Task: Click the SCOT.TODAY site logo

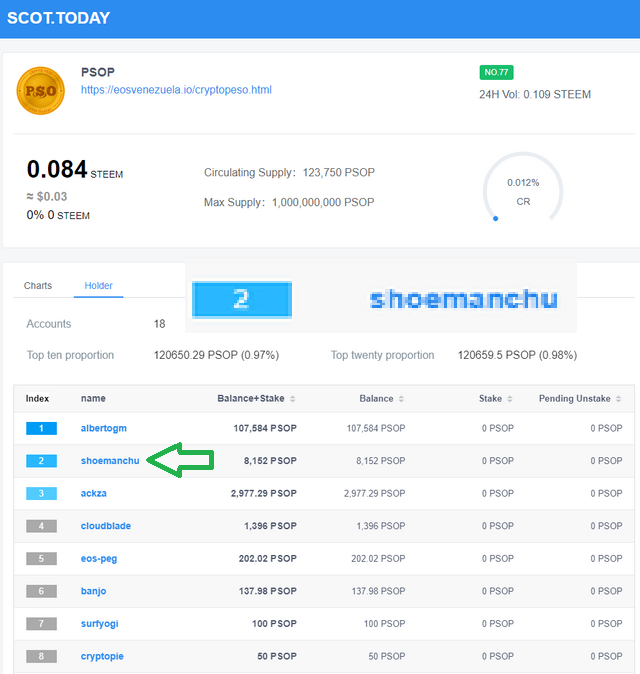Action: pyautogui.click(x=58, y=18)
